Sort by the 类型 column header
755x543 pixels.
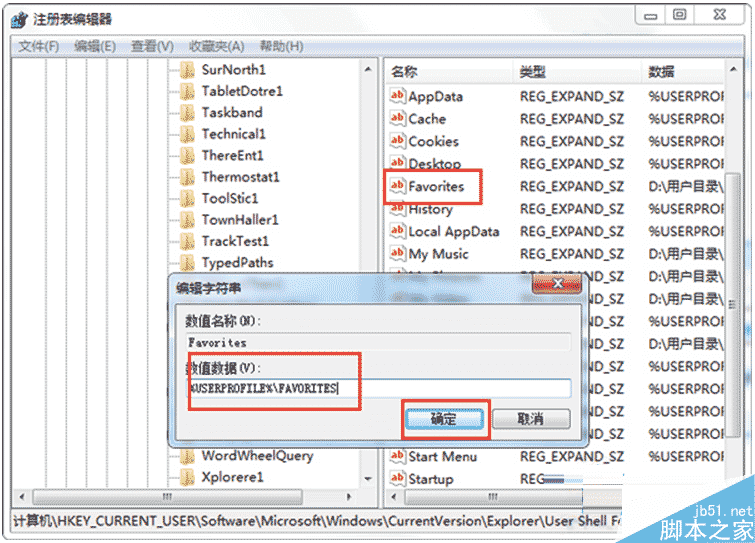pos(577,72)
